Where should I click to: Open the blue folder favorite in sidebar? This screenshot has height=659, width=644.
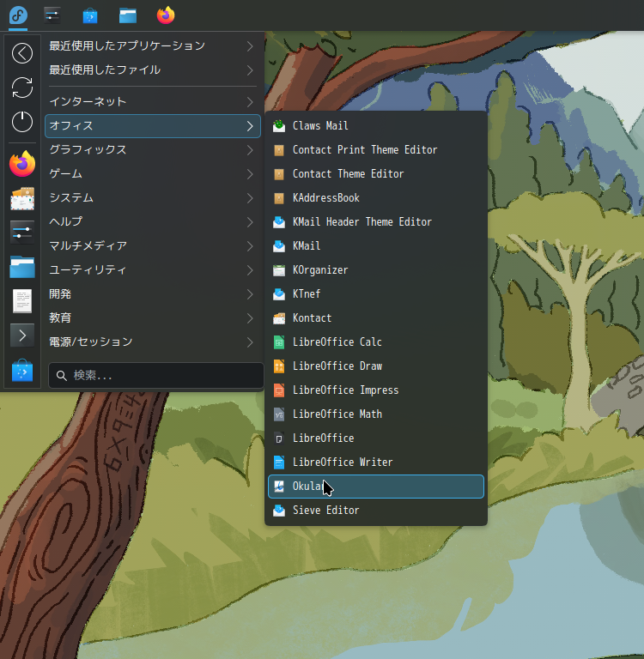[22, 267]
